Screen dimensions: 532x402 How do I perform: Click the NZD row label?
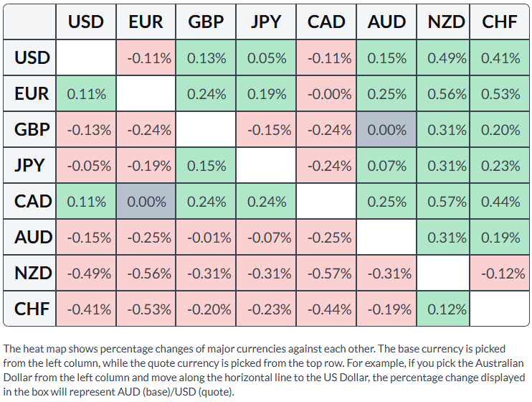click(30, 274)
